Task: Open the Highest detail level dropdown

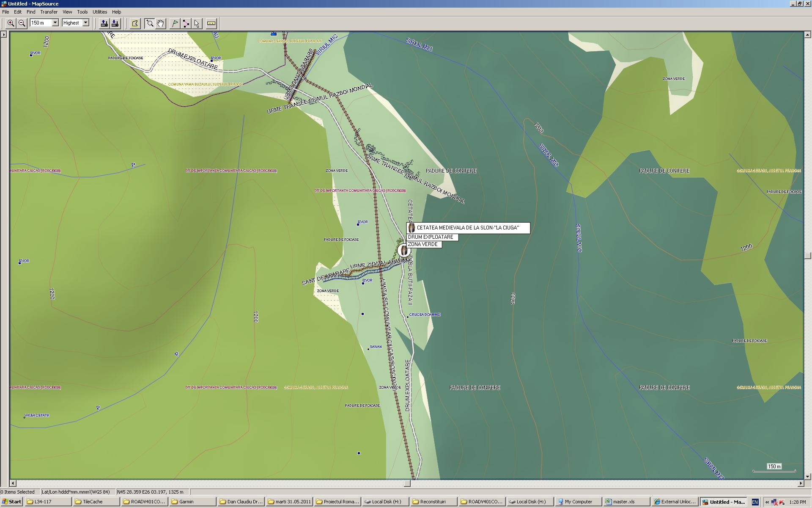Action: click(x=85, y=23)
